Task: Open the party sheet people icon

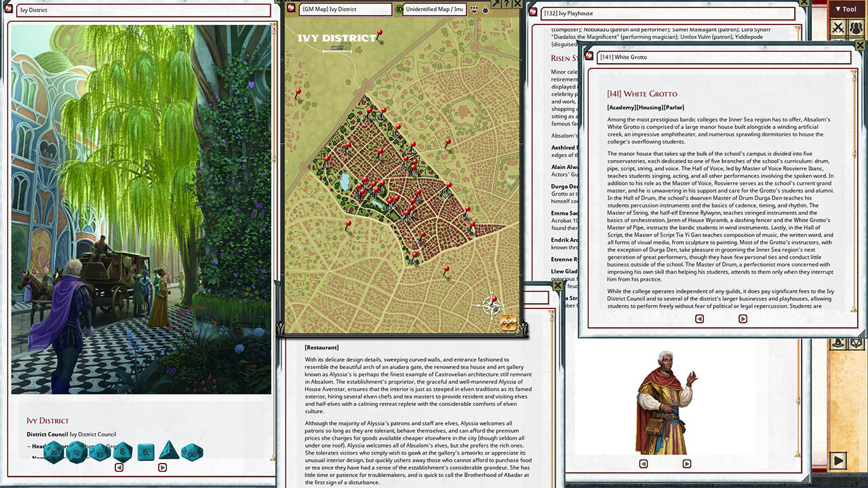Action: click(x=856, y=28)
